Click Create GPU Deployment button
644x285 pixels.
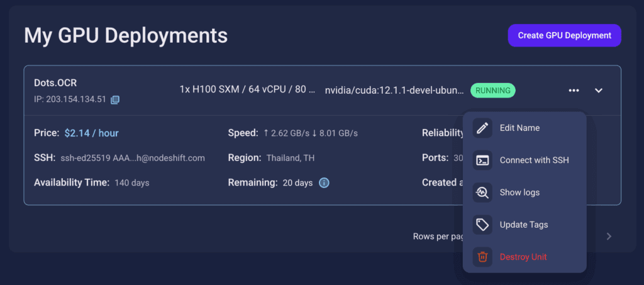pyautogui.click(x=564, y=35)
